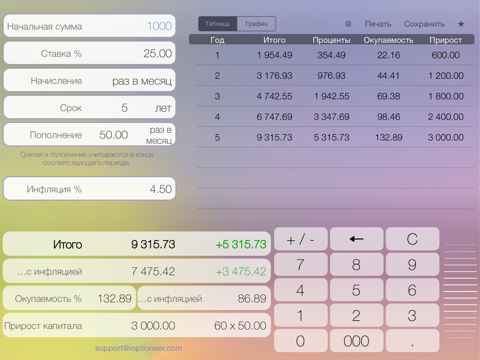Select the Срок value 5
This screenshot has height=360, width=480.
click(x=124, y=108)
